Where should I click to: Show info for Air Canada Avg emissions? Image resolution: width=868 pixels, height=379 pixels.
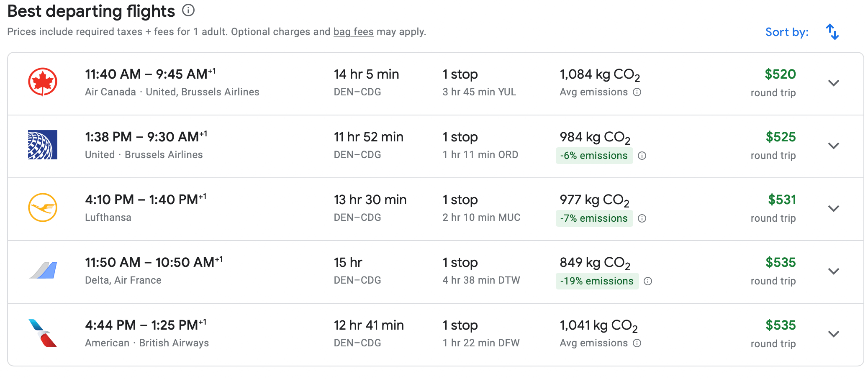click(x=637, y=92)
